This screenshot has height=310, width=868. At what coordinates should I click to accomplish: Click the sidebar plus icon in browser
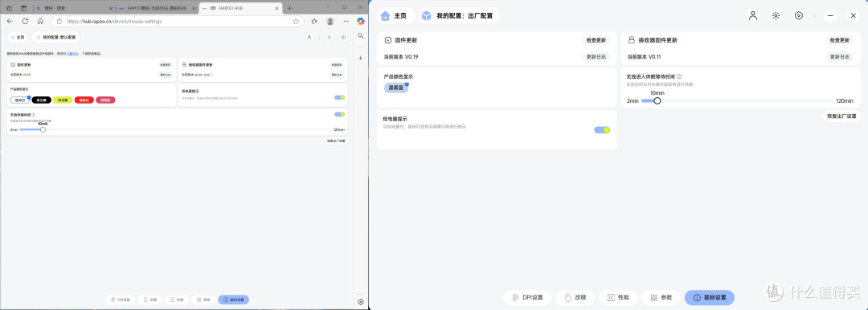coord(360,58)
